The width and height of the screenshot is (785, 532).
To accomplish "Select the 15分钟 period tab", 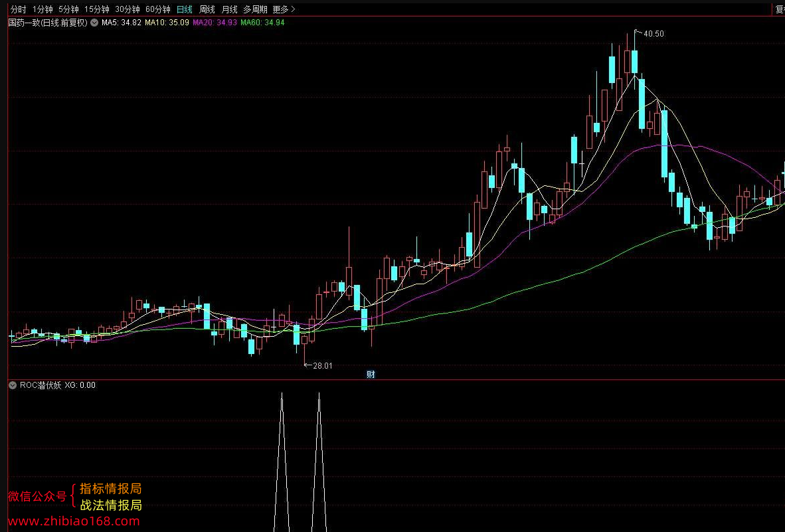I will 96,9.
